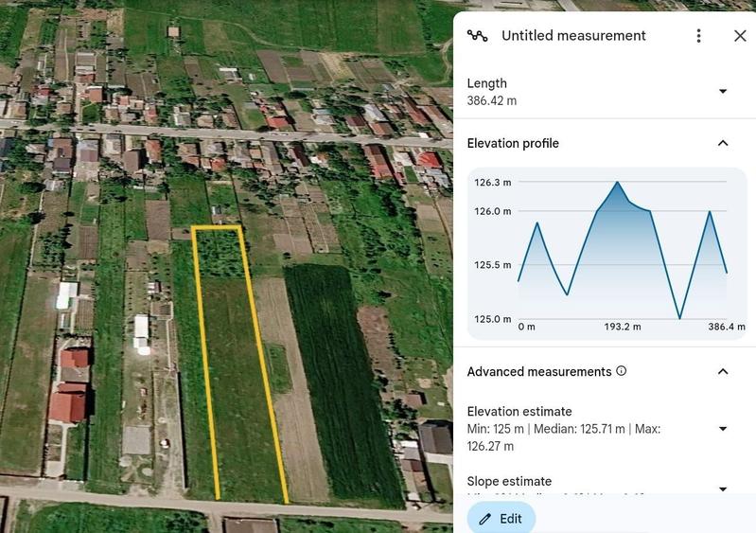
Task: Click the Slope estimate label
Action: point(509,481)
